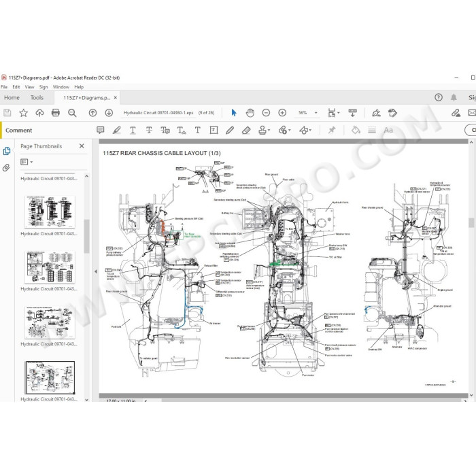Toggle the keep tool selected pin
The image size is (476, 476).
(332, 131)
